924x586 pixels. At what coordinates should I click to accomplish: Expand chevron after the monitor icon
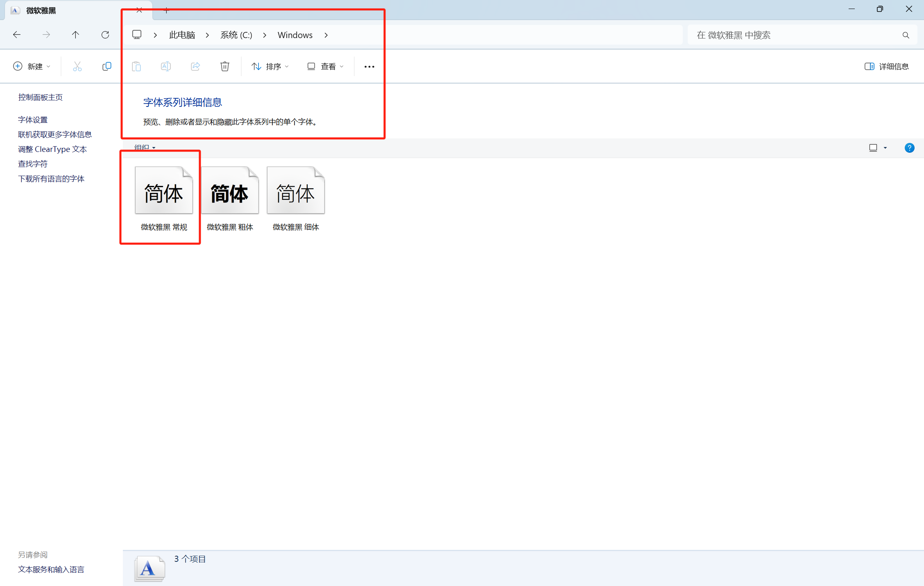[x=155, y=35]
